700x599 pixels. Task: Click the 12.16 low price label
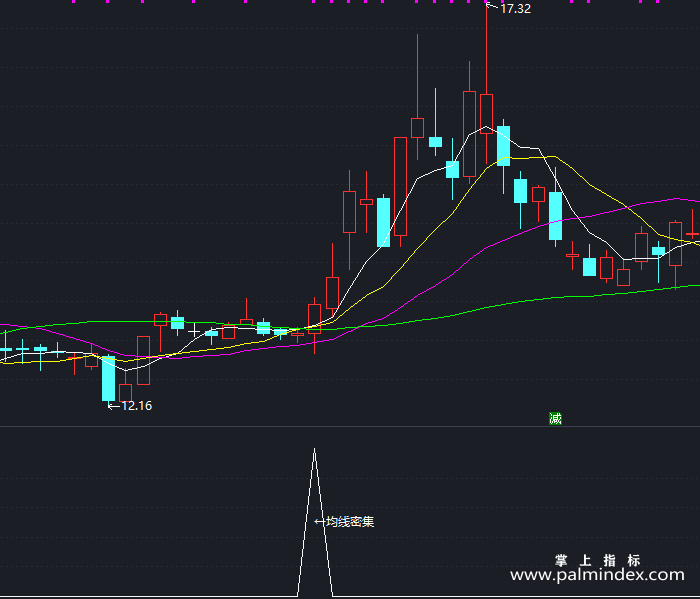tap(137, 406)
